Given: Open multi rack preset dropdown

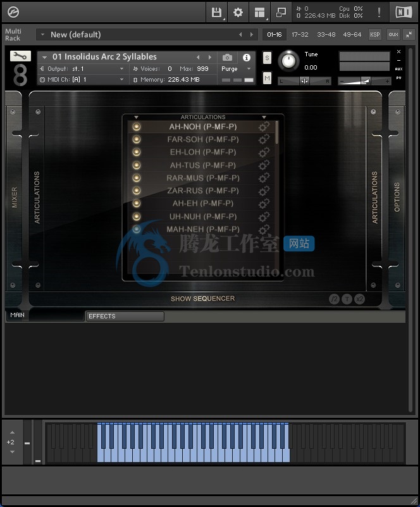Looking at the screenshot, I should (x=42, y=34).
